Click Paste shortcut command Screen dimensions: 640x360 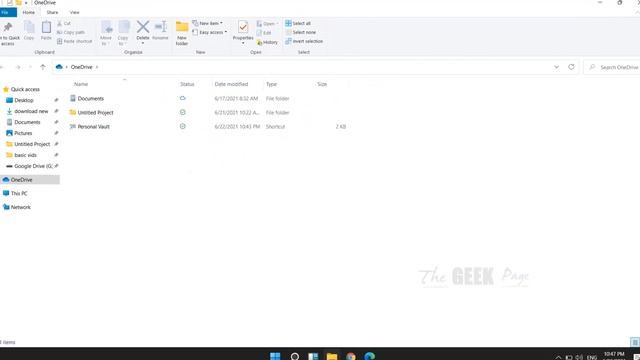point(74,41)
